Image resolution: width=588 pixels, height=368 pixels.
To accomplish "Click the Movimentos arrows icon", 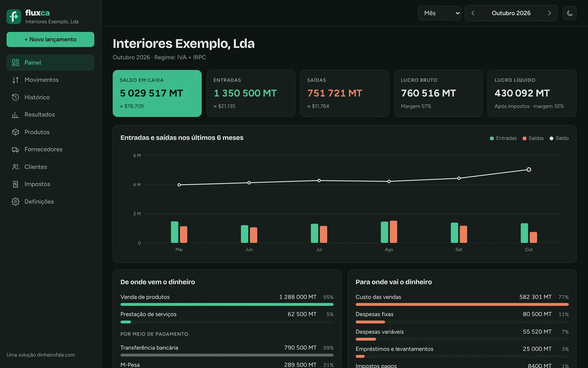I will pos(15,80).
